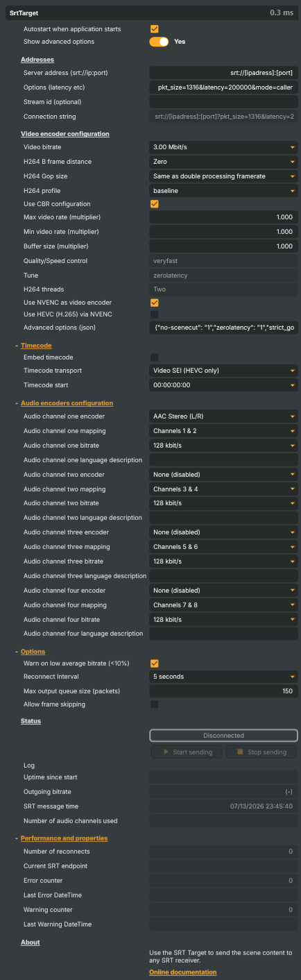Click the Addresses section heading

point(37,60)
